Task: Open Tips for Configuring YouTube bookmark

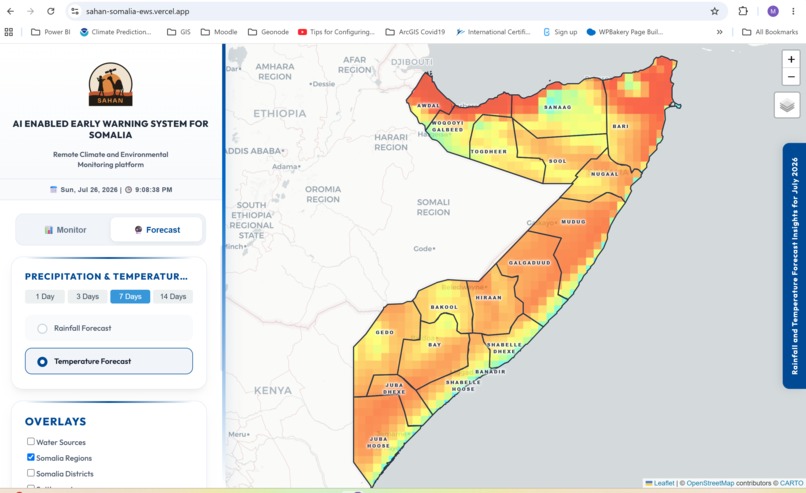Action: (x=336, y=32)
